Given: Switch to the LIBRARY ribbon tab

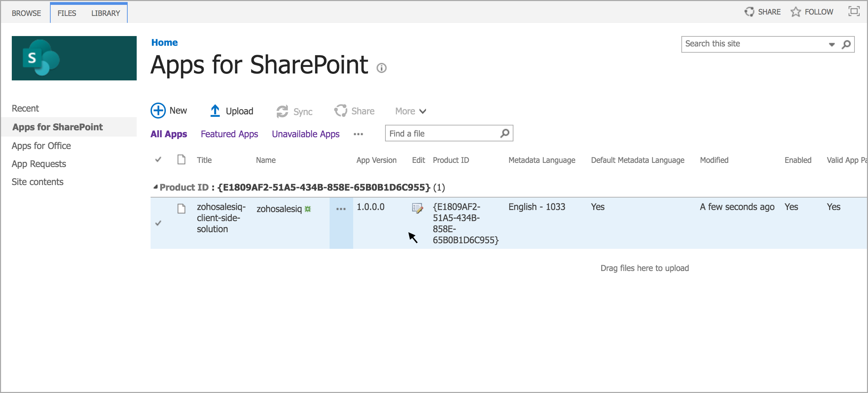Looking at the screenshot, I should (x=105, y=13).
